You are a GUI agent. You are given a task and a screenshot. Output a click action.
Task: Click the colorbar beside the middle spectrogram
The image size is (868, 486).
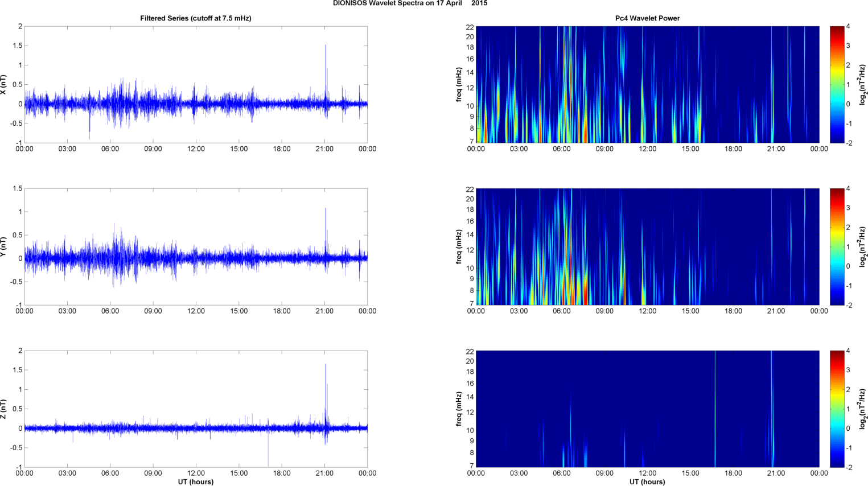tap(837, 246)
